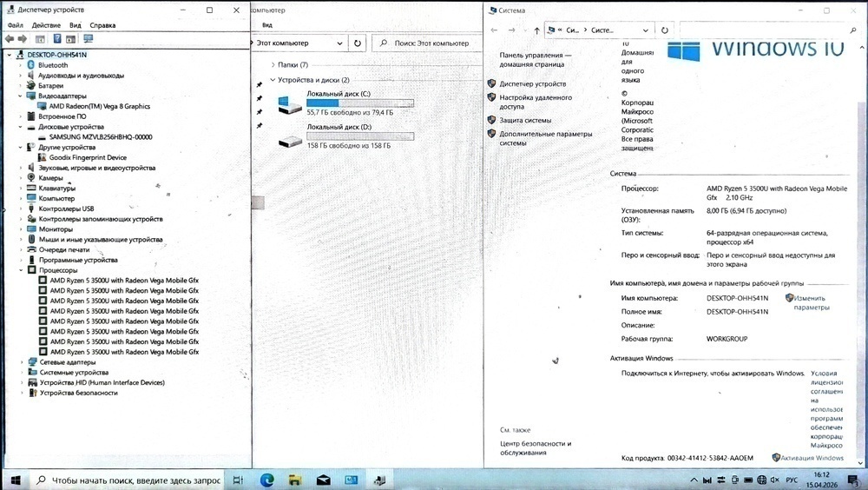This screenshot has width=868, height=490.
Task: Open the Действие menu
Action: tap(46, 25)
